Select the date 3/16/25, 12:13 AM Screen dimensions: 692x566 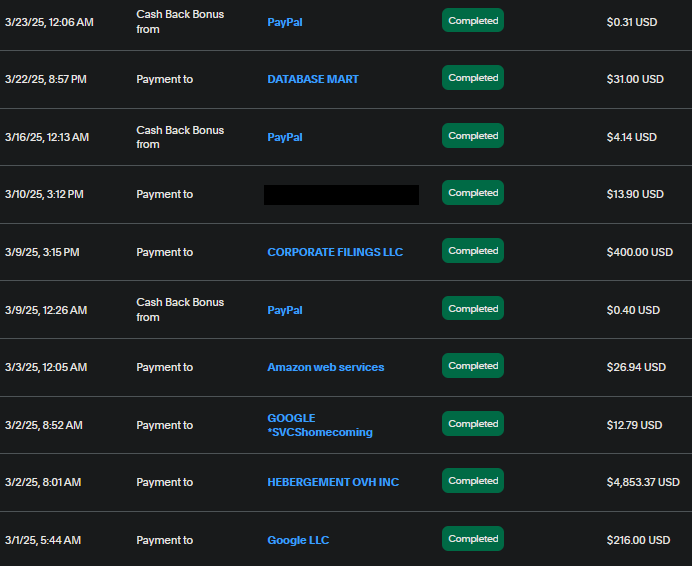pos(47,137)
